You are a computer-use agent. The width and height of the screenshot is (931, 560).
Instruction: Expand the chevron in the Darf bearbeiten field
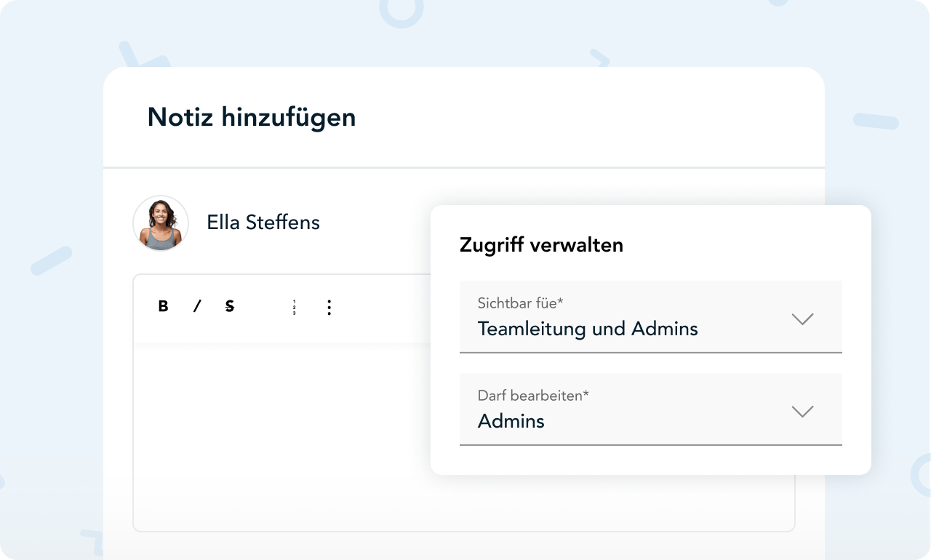pyautogui.click(x=802, y=412)
